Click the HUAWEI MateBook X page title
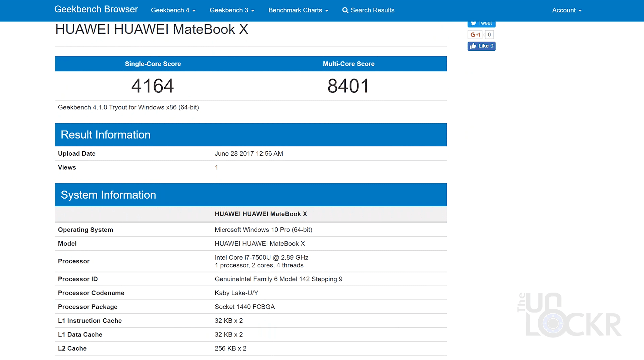Screen dimensions: 644x360 coord(152,30)
